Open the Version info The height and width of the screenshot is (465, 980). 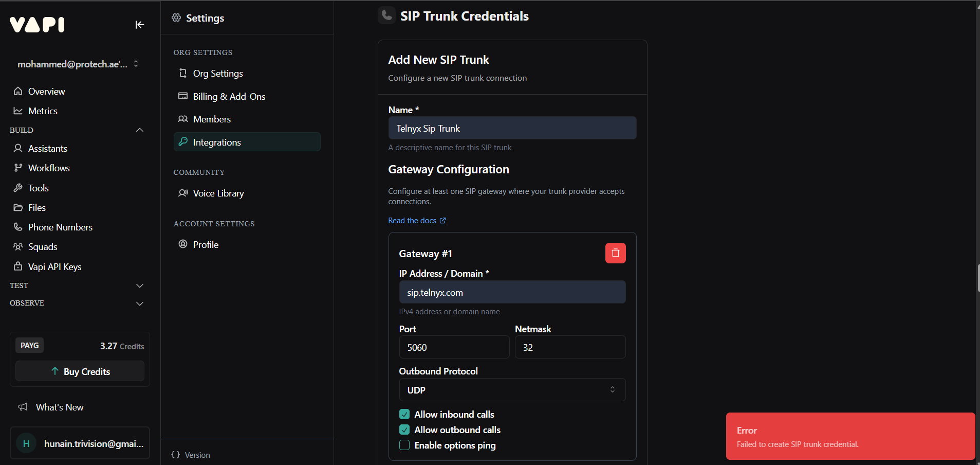click(x=197, y=455)
